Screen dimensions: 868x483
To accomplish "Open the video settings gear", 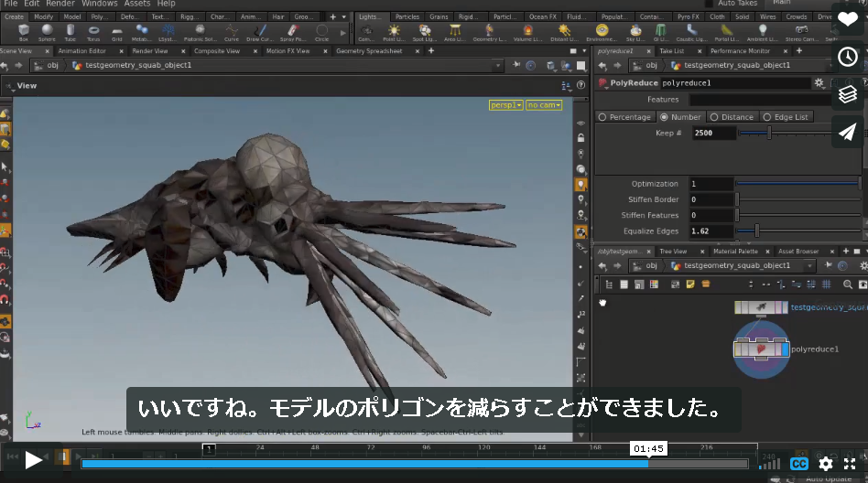I will pos(825,464).
